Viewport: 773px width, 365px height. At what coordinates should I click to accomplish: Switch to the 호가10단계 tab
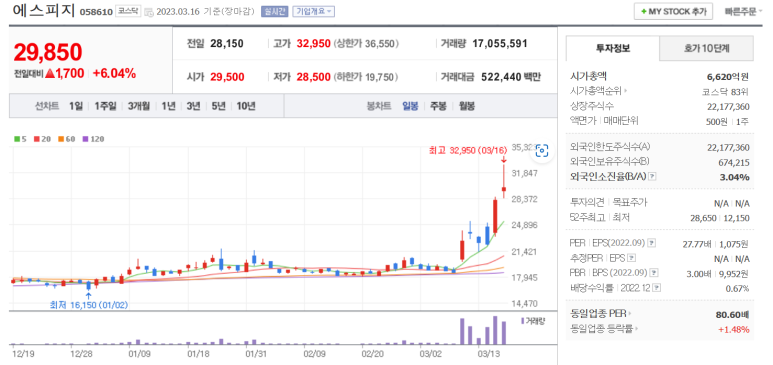click(x=706, y=48)
